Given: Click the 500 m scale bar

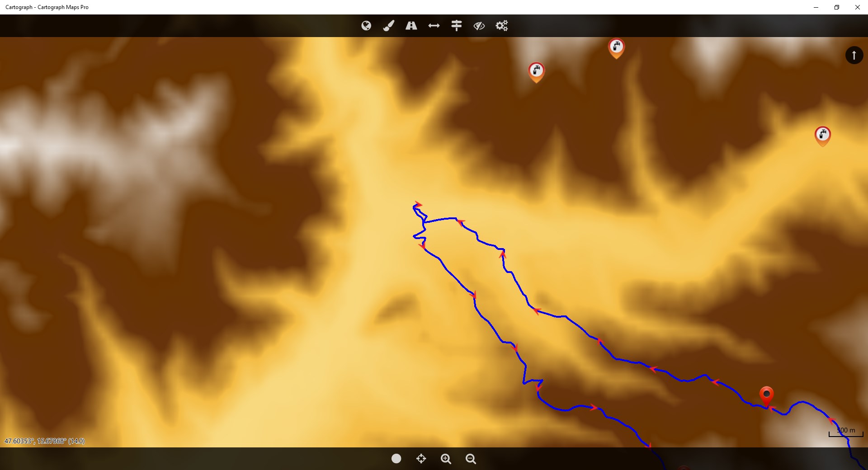Looking at the screenshot, I should click(x=846, y=432).
